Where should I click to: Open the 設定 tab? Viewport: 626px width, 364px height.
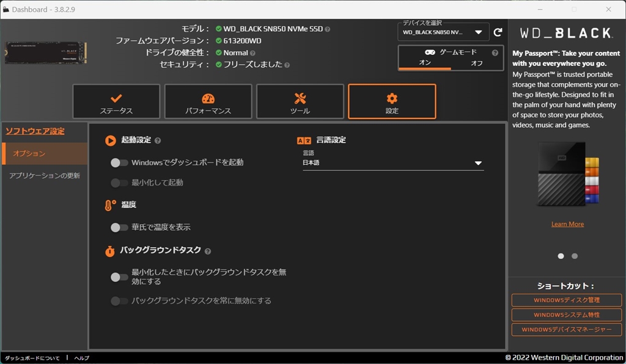[392, 101]
